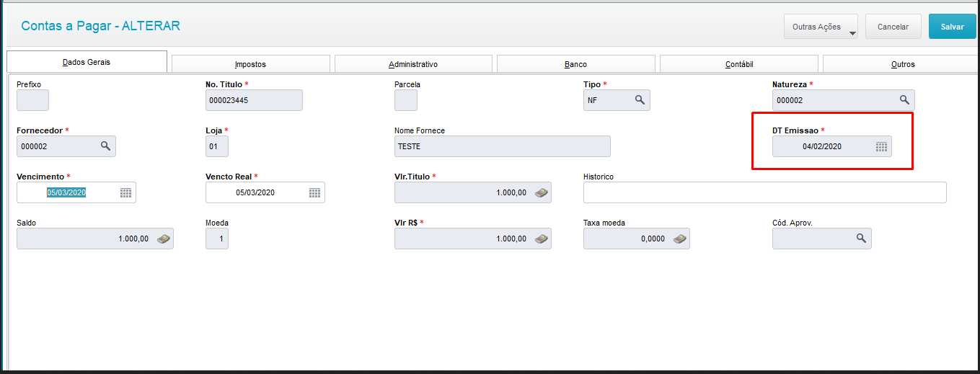Click the Vencimento date field 05/03/2020

76,192
